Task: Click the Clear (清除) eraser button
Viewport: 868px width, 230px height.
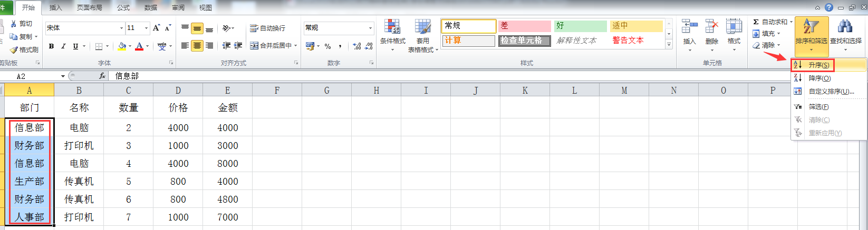Action: point(766,45)
